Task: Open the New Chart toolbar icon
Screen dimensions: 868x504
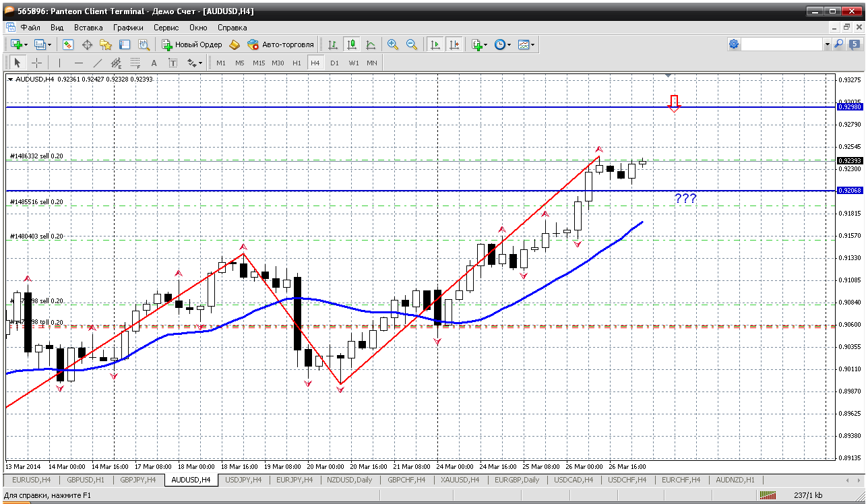Action: tap(16, 44)
